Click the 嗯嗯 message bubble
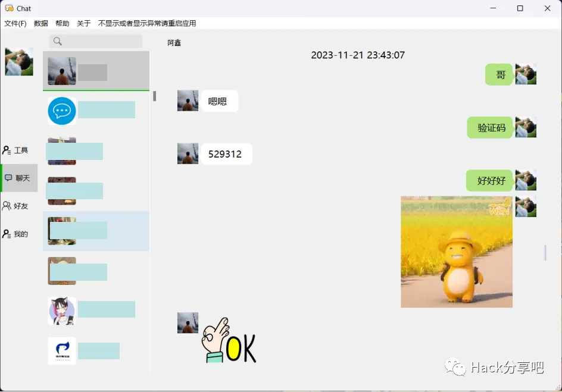The width and height of the screenshot is (562, 392). point(219,101)
